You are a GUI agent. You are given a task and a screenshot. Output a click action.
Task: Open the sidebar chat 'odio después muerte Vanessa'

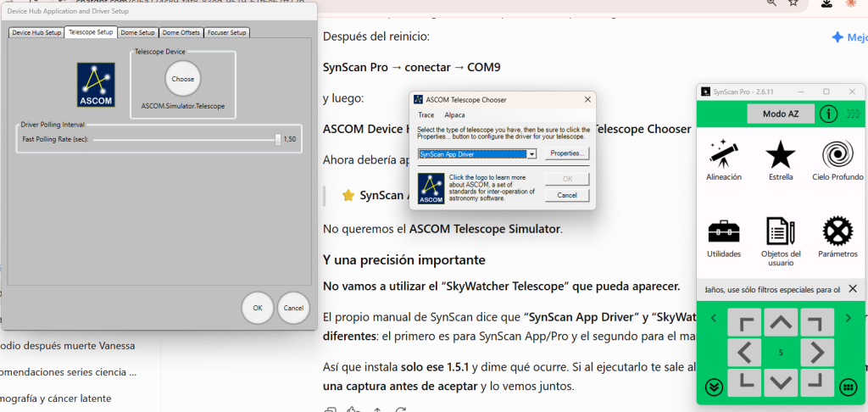pos(68,346)
